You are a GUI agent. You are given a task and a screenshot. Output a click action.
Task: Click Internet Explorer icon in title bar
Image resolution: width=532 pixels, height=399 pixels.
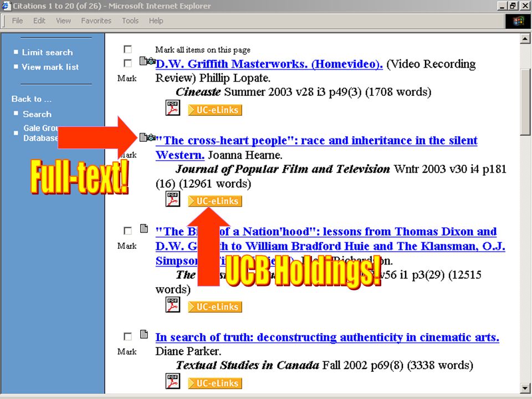[6, 6]
